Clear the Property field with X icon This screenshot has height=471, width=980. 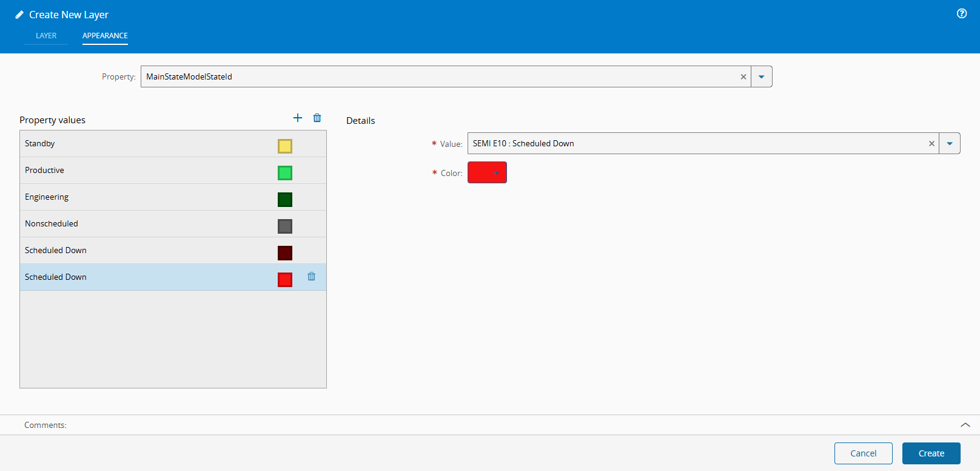tap(743, 76)
